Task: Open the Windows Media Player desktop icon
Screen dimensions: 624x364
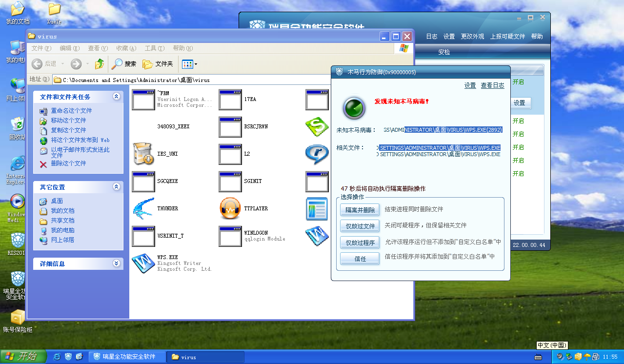Action: click(18, 208)
